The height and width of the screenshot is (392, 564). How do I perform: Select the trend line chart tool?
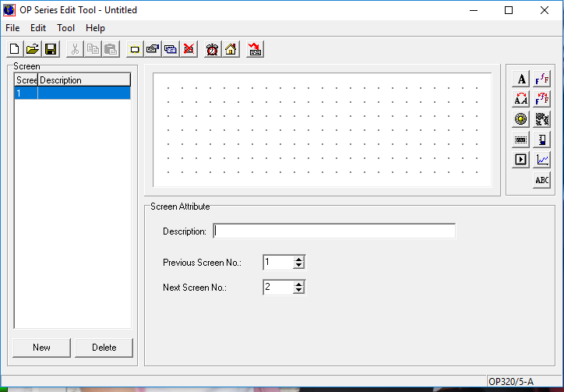pos(542,160)
